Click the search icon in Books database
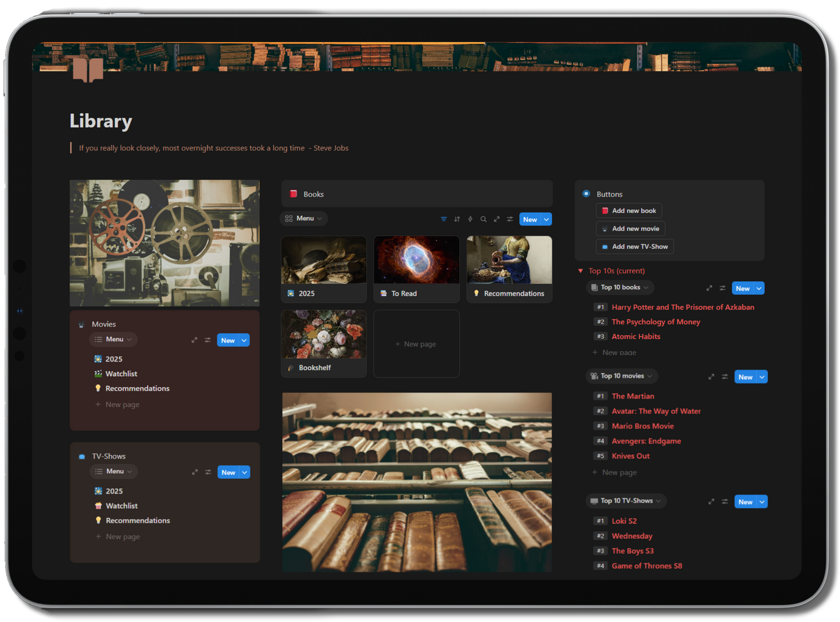The image size is (840, 622). (484, 219)
